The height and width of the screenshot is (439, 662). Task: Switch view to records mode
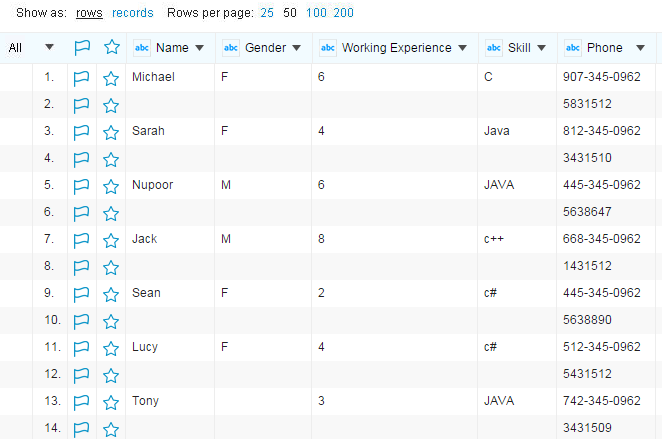click(x=133, y=14)
